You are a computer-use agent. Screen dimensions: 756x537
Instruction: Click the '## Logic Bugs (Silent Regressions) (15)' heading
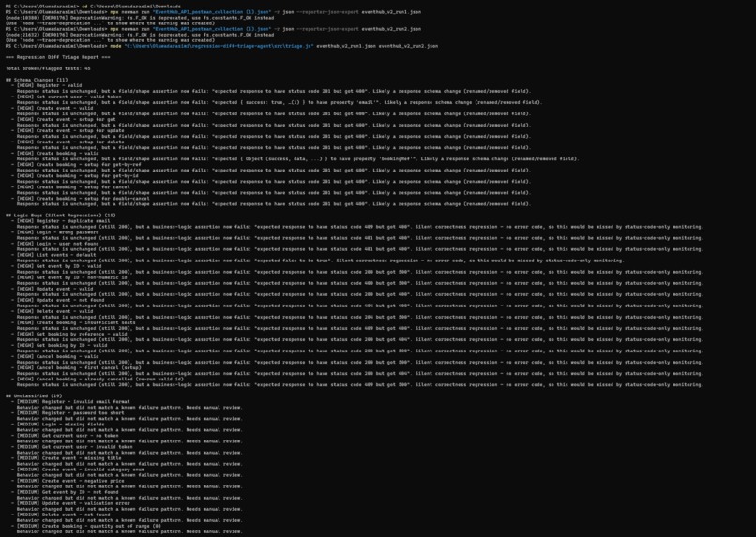coord(61,216)
